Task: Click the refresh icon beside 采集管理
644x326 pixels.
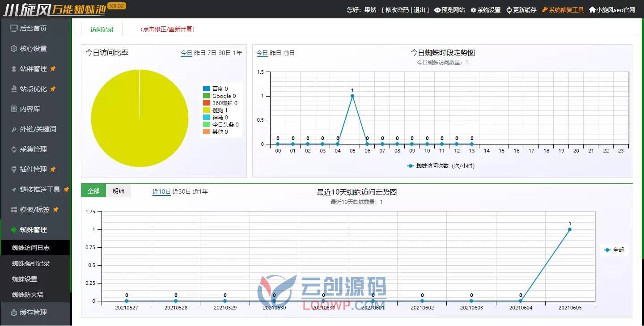Action: [x=14, y=149]
